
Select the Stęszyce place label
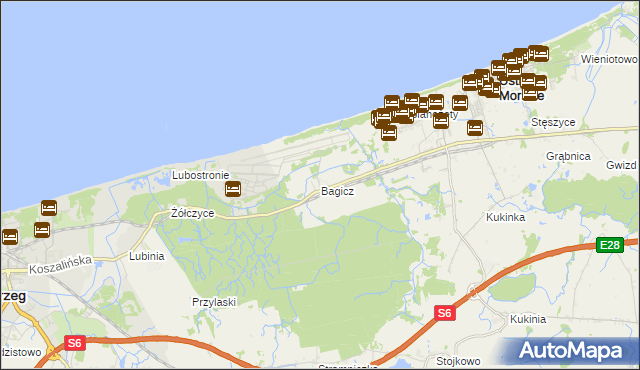coord(553,122)
